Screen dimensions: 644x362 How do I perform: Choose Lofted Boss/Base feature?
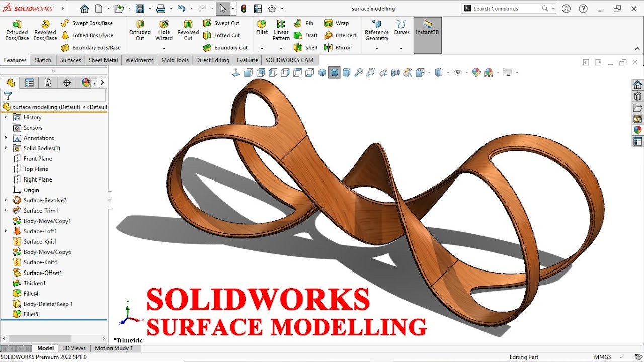point(87,35)
